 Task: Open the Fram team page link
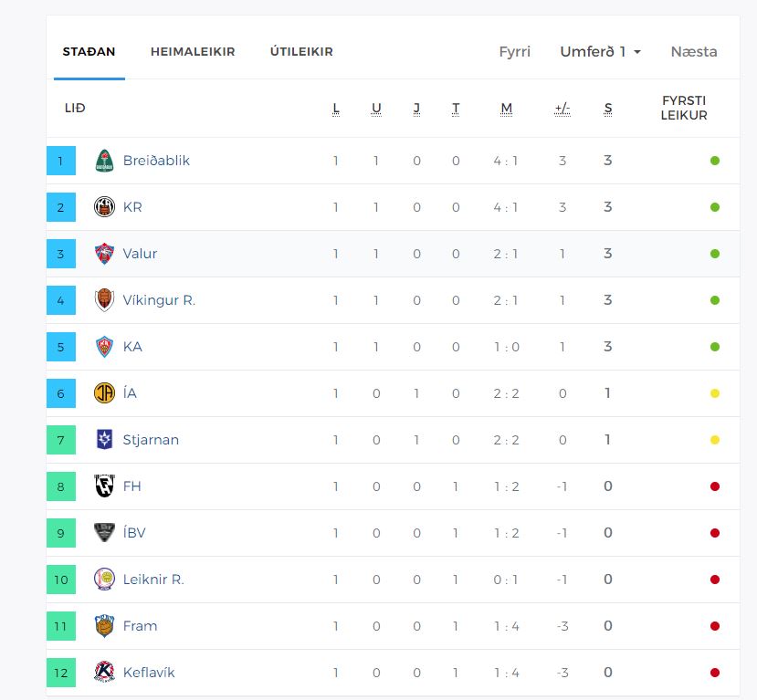coord(140,626)
